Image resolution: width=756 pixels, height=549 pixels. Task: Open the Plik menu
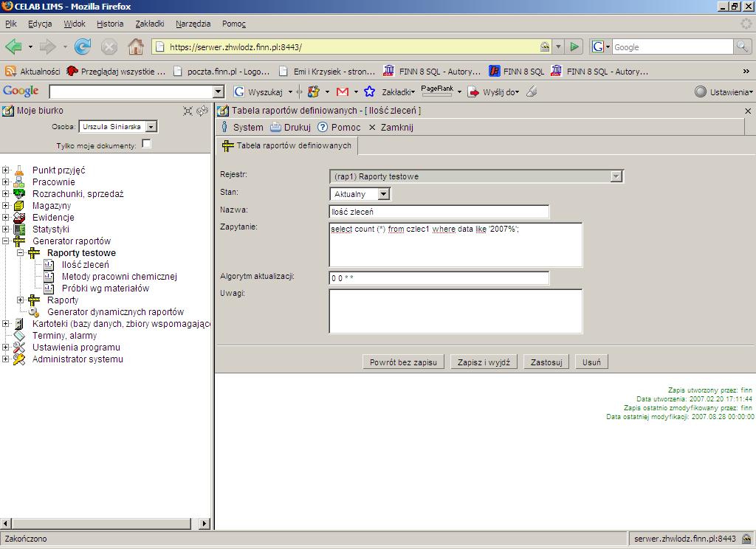click(x=10, y=24)
